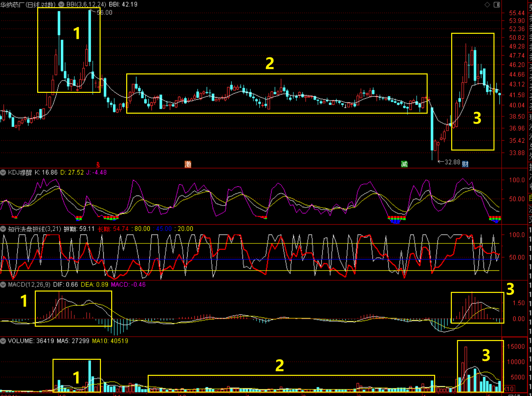The height and width of the screenshot is (396, 532).
Task: Click the KDJ提醒 indicator name
Action: [20, 172]
